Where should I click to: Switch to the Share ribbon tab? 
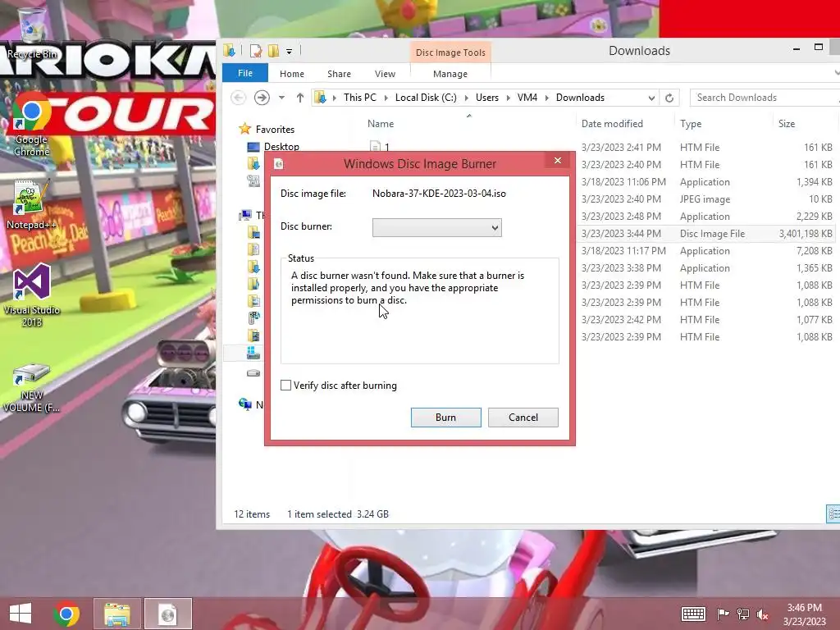pos(339,74)
